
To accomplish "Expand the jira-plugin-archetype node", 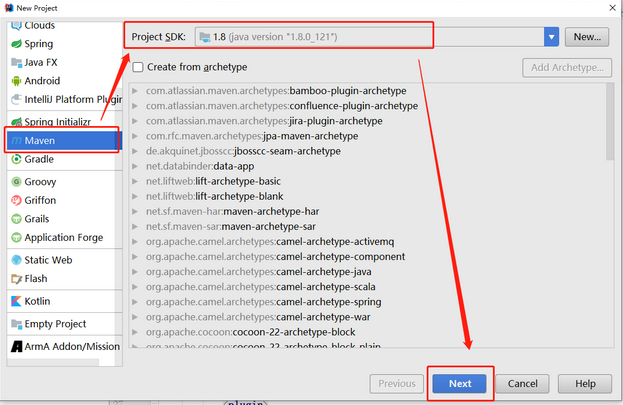I will coord(138,121).
